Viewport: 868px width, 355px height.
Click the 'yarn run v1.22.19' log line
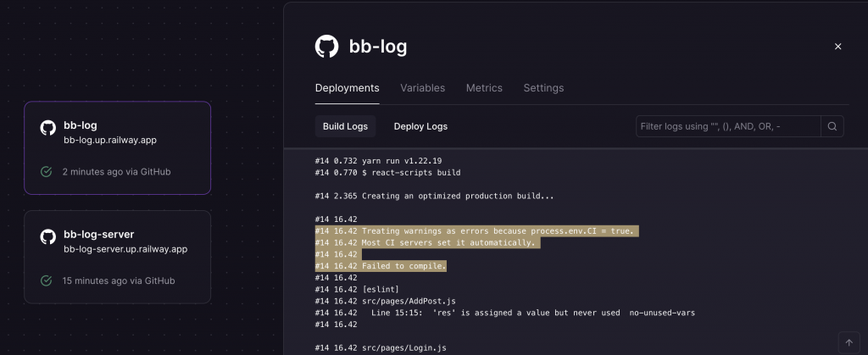coord(379,161)
